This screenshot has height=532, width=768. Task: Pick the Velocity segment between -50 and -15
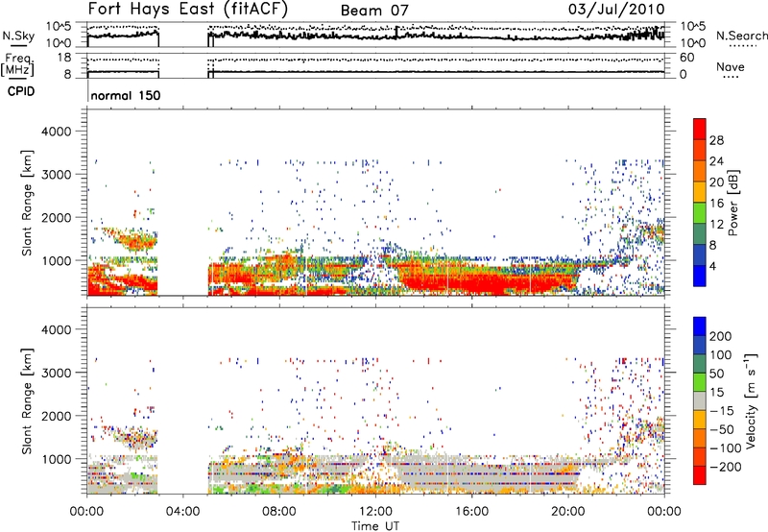(700, 420)
